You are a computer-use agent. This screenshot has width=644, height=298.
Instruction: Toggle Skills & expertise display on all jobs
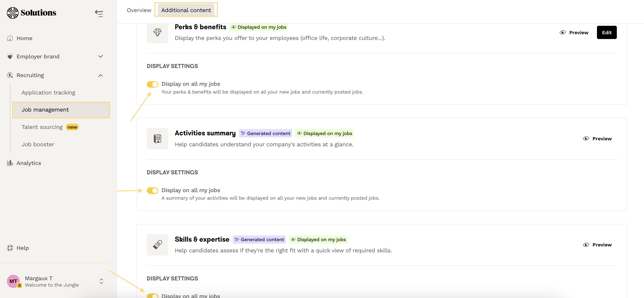pos(152,296)
